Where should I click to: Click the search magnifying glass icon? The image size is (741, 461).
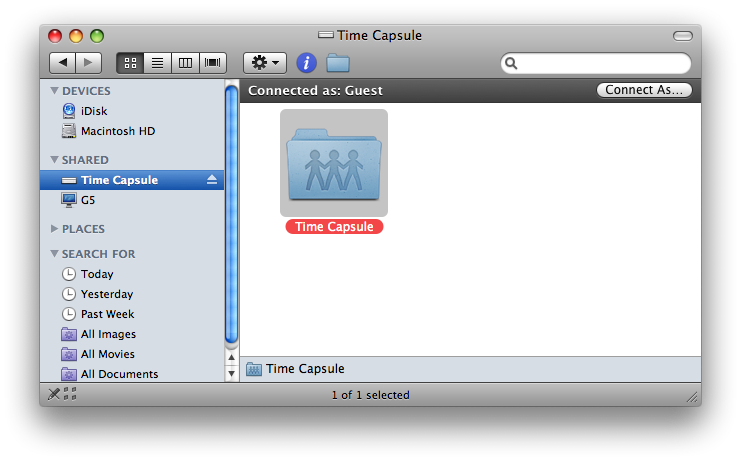[x=511, y=63]
